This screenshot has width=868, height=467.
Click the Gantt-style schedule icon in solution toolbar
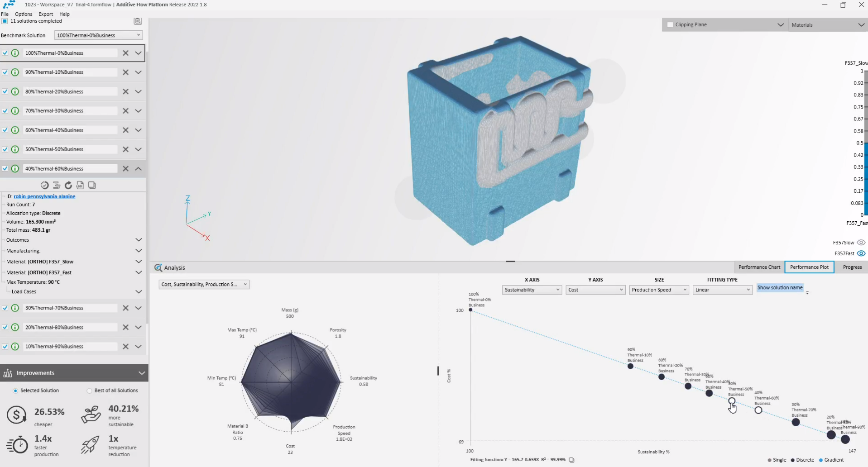(57, 185)
